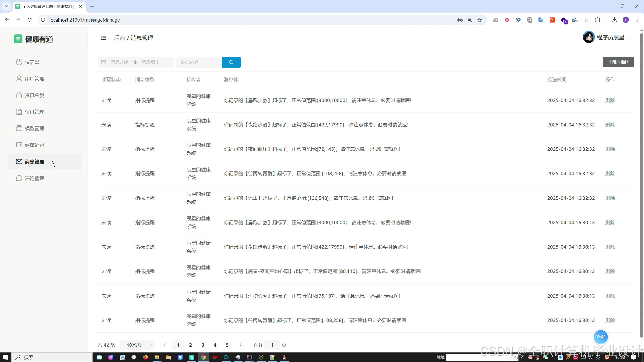Bookmark page with star icon

pyautogui.click(x=480, y=20)
